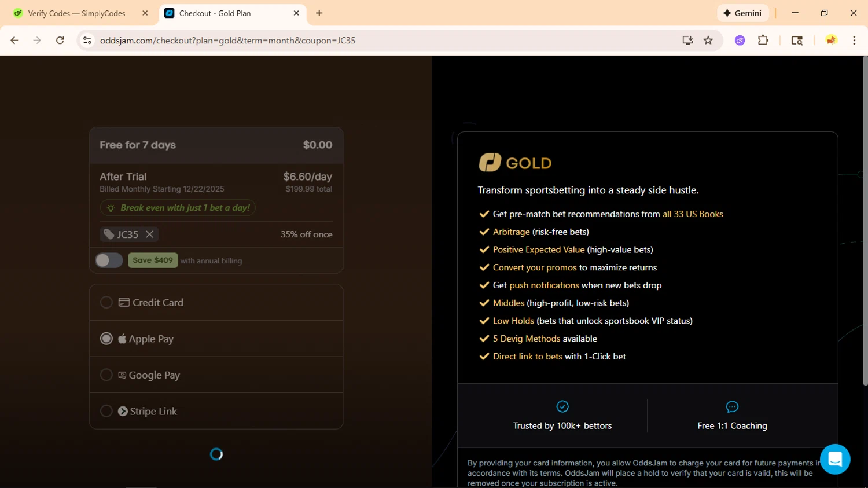Open the Arbitrage link
The image size is (868, 488).
(511, 232)
